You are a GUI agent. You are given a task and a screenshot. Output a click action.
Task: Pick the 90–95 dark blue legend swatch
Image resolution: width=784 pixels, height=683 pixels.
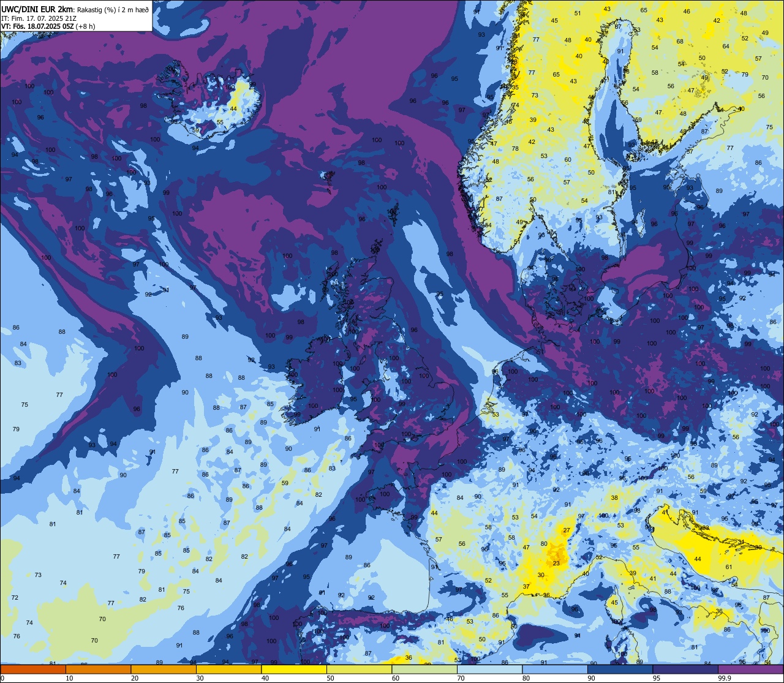click(620, 669)
